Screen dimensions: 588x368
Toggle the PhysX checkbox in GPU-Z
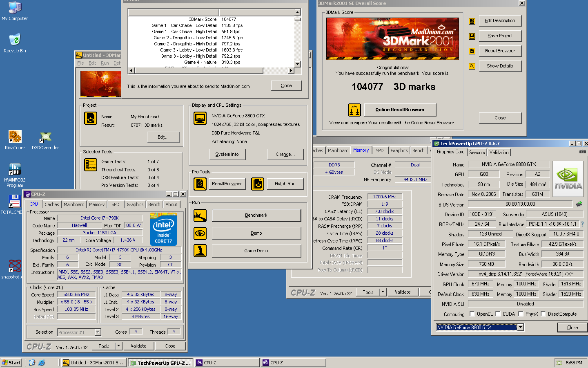(521, 314)
